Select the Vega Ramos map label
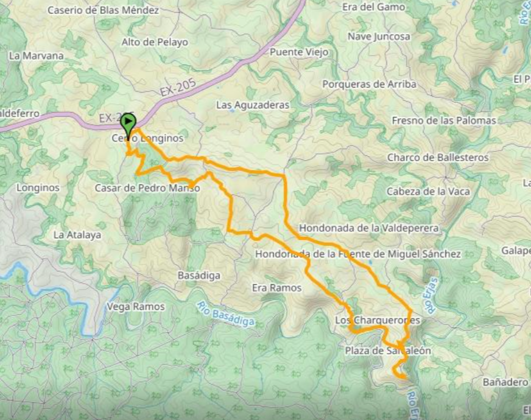The height and width of the screenshot is (420, 531). pyautogui.click(x=136, y=307)
